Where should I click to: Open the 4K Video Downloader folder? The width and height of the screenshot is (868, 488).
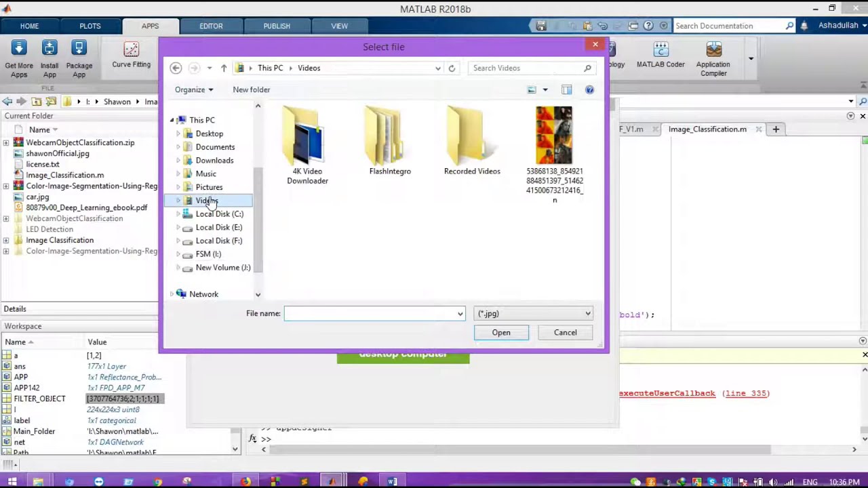coord(307,146)
